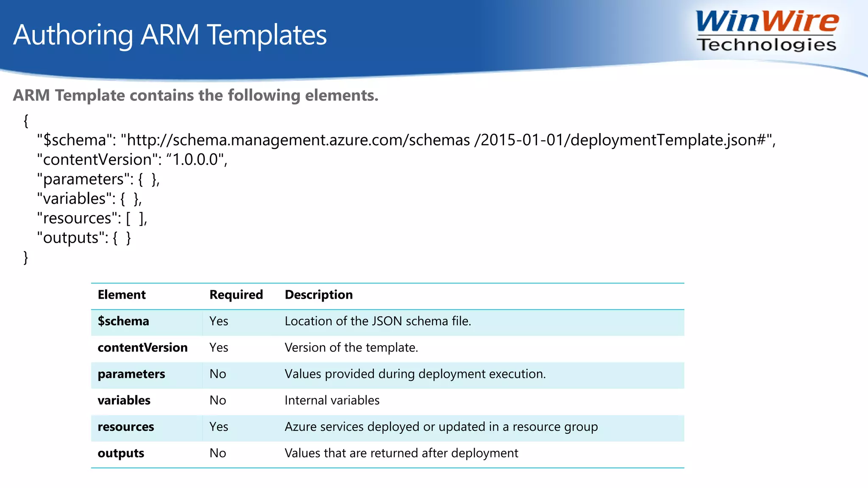This screenshot has width=868, height=488.
Task: Click the "parameters" line in JSON code
Action: [98, 179]
